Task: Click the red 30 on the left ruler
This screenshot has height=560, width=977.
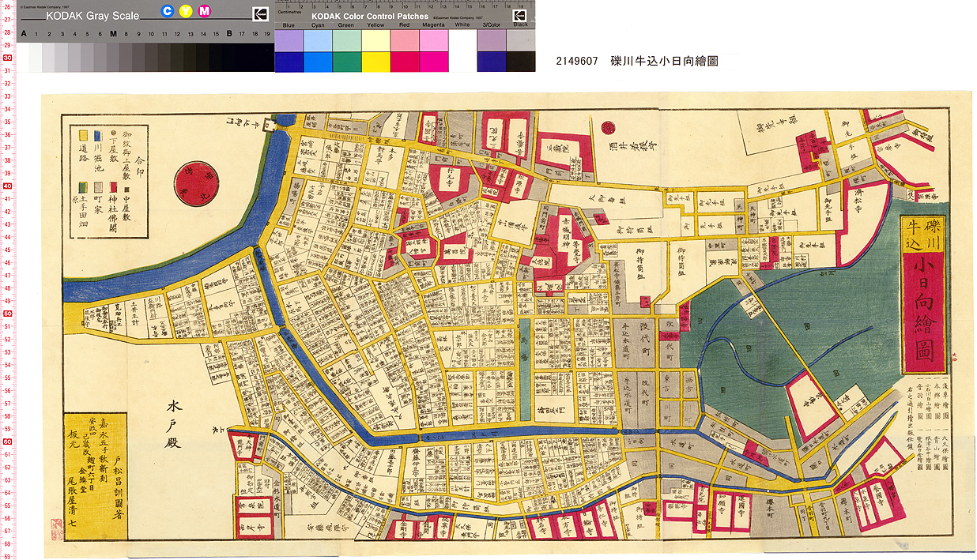Action: pyautogui.click(x=6, y=58)
